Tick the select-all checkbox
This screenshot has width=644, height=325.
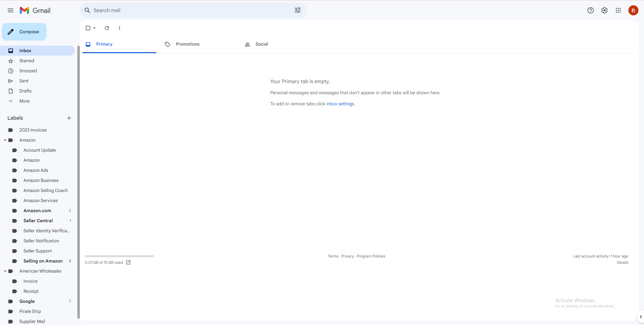[88, 28]
